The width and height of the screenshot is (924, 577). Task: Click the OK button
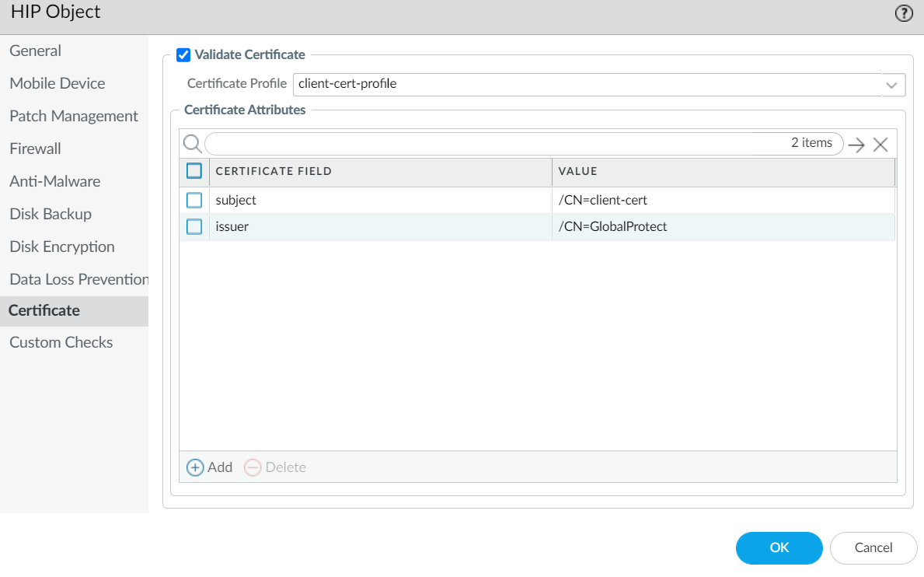(x=779, y=548)
